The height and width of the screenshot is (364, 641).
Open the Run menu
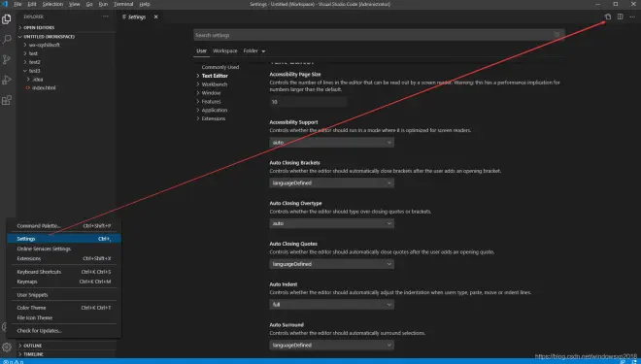(103, 4)
